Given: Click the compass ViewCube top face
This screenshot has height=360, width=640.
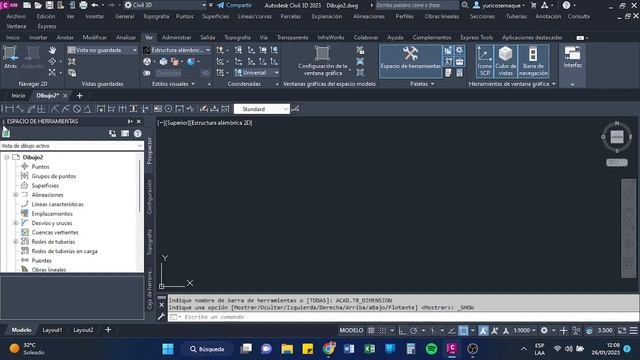Looking at the screenshot, I should click(x=617, y=137).
